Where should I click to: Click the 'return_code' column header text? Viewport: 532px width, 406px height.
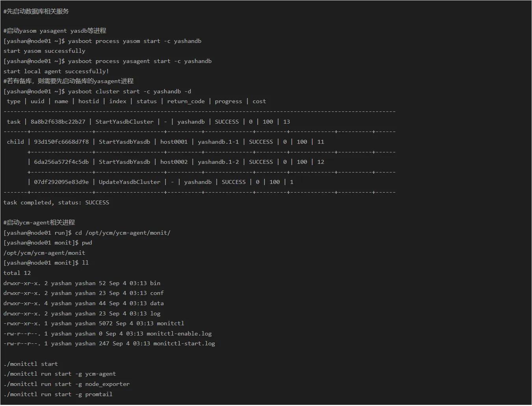[186, 101]
